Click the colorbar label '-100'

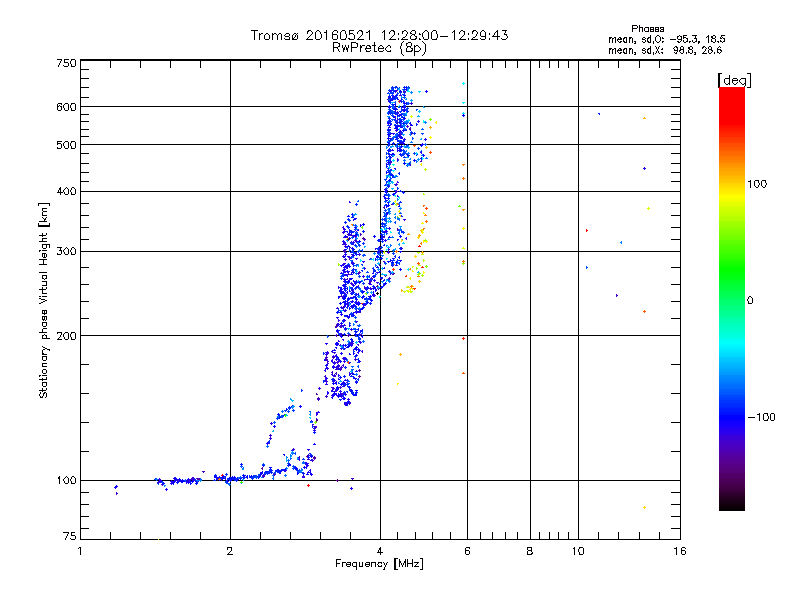pos(761,417)
